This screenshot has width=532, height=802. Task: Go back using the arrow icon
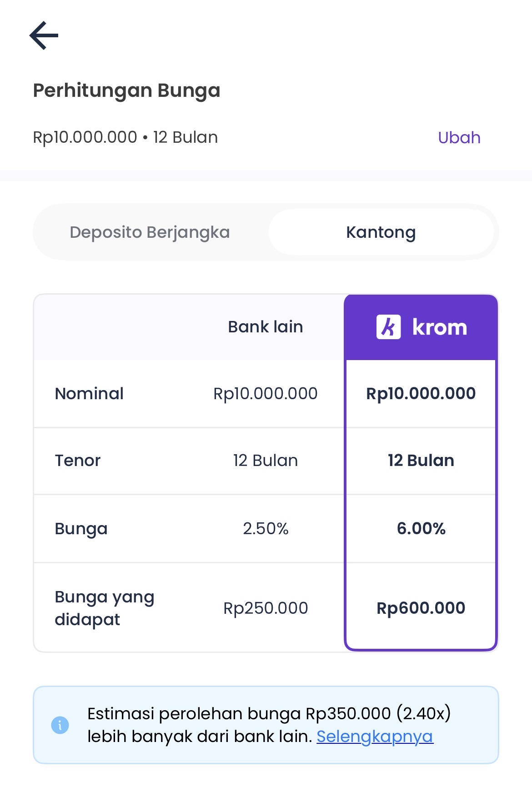coord(44,35)
